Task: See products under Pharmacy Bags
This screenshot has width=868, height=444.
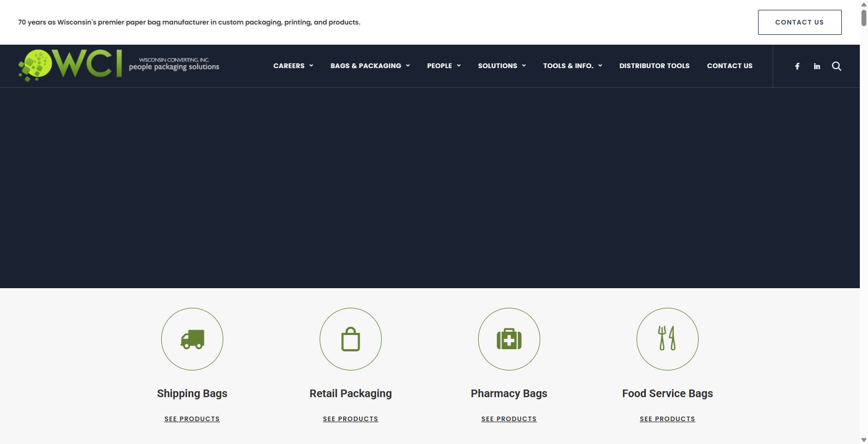Action: coord(509,419)
